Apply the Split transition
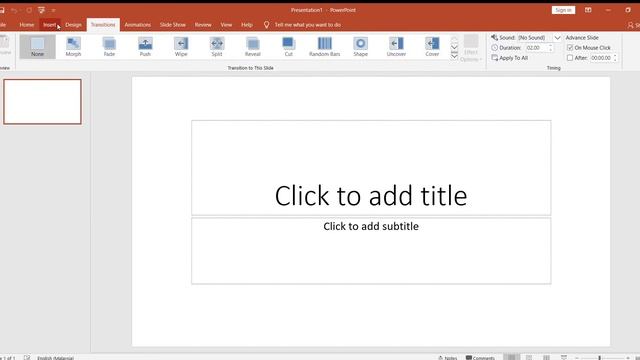This screenshot has height=360, width=640. pos(217,47)
